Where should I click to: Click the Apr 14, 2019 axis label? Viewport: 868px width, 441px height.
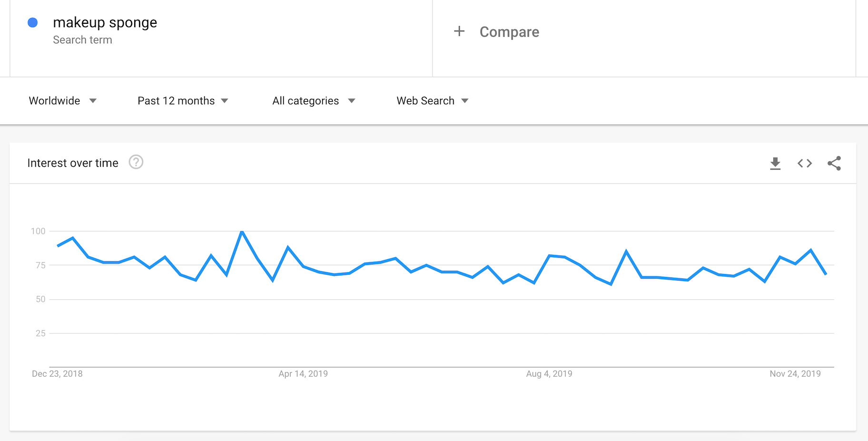[x=303, y=374]
